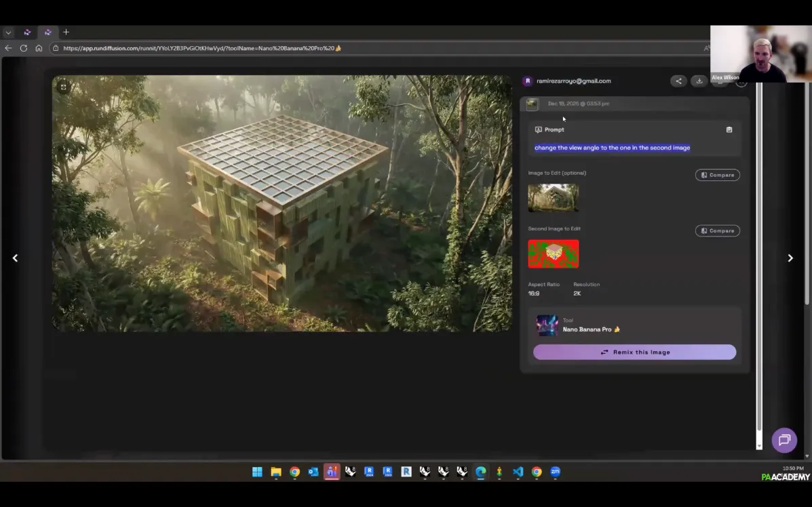Download the generated image
812x507 pixels.
[699, 81]
